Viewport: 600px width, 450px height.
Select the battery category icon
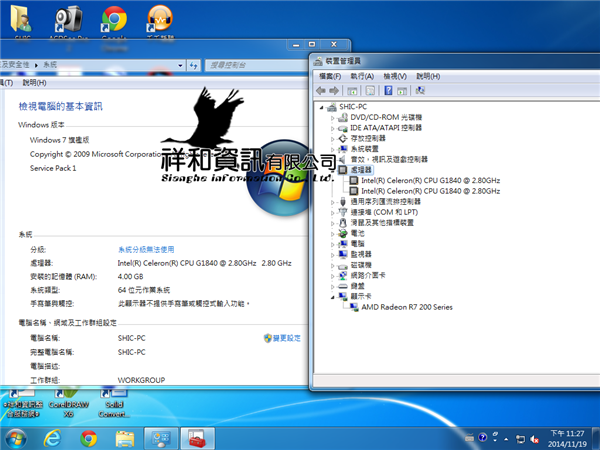pos(343,233)
